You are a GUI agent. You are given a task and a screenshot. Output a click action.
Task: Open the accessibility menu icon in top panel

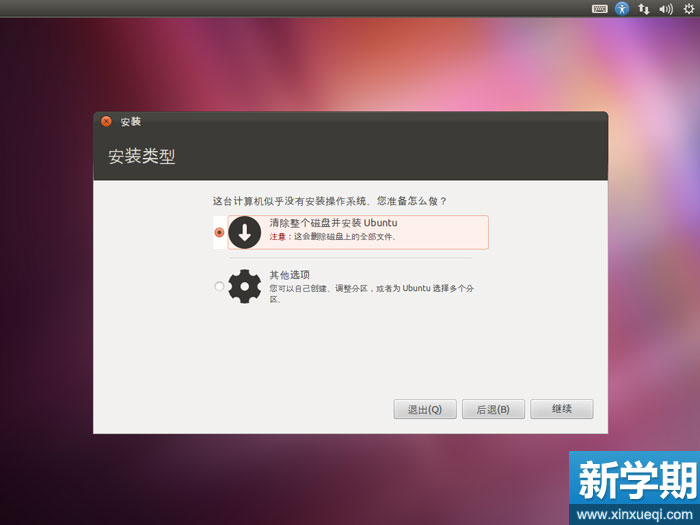[x=622, y=8]
